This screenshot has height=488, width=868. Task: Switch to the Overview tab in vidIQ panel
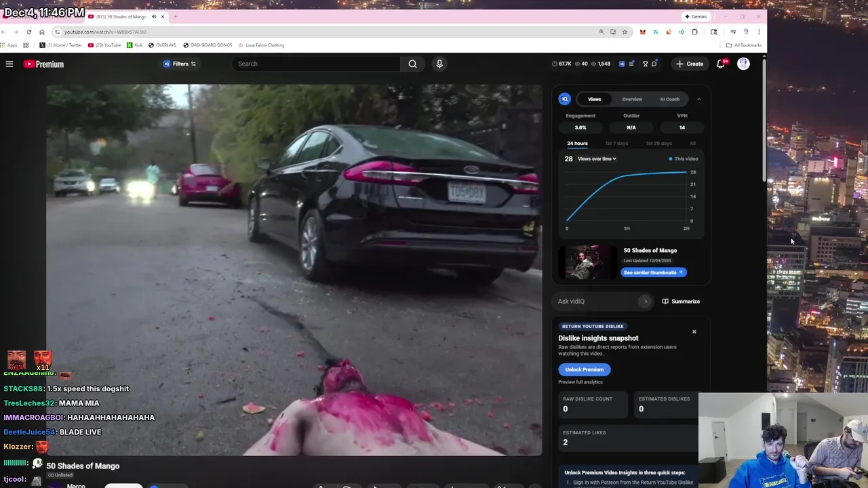point(632,99)
